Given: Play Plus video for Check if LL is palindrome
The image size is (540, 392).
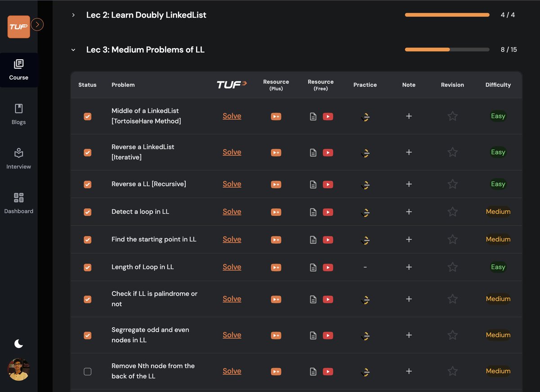Looking at the screenshot, I should click(276, 299).
